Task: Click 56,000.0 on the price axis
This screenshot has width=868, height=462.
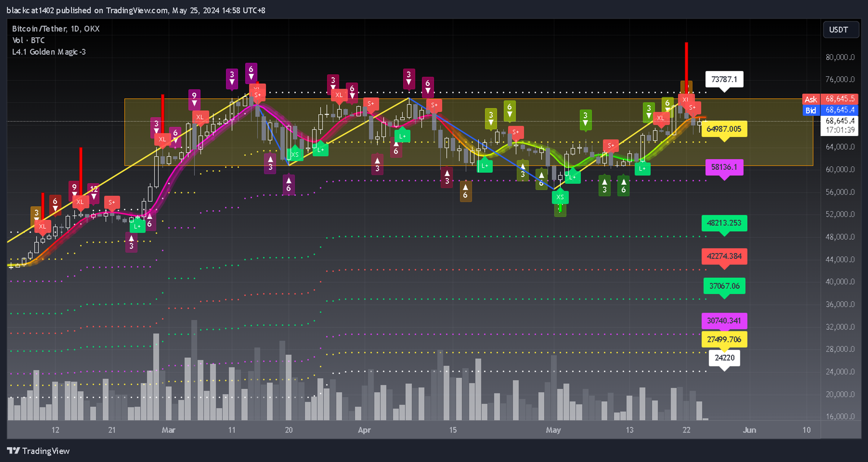Action: pyautogui.click(x=840, y=192)
